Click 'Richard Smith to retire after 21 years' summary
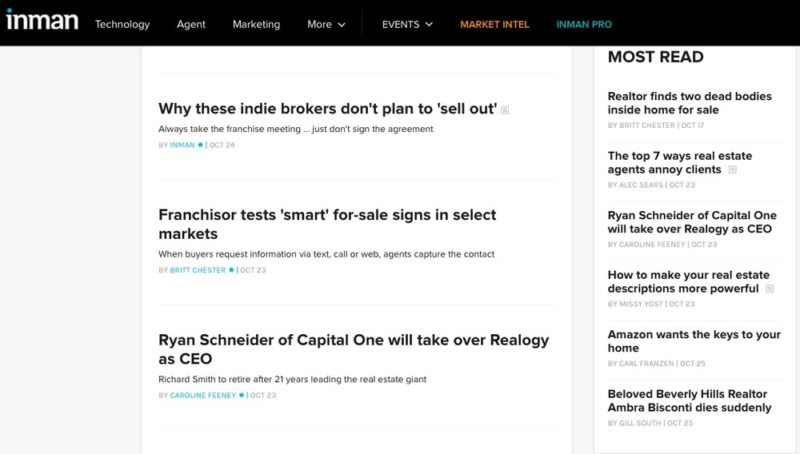This screenshot has height=454, width=800. (292, 379)
